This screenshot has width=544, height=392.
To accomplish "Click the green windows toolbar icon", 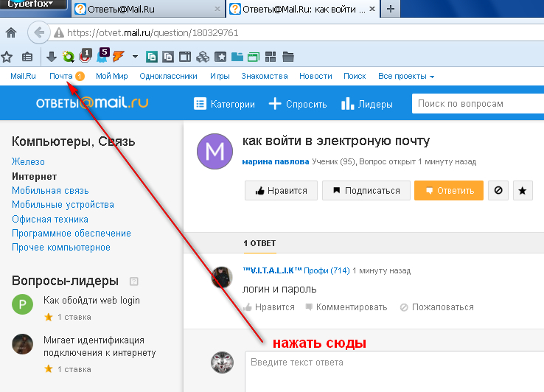I will click(x=254, y=57).
